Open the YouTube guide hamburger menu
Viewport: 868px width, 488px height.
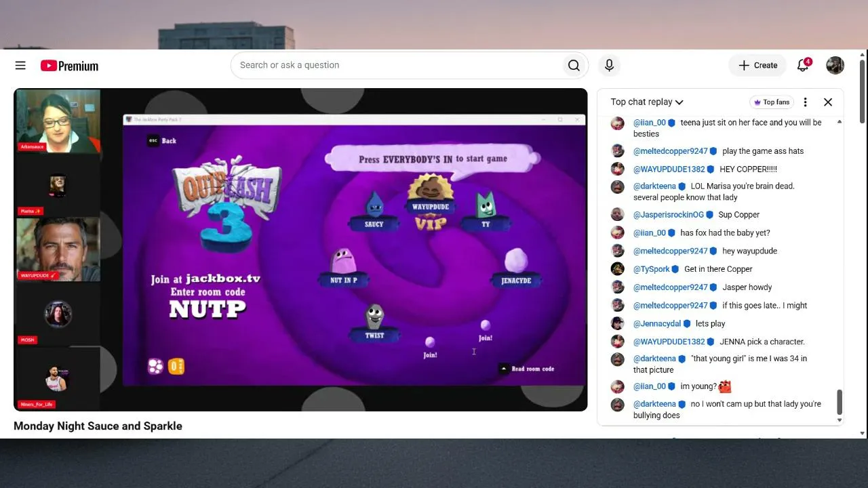(x=20, y=66)
